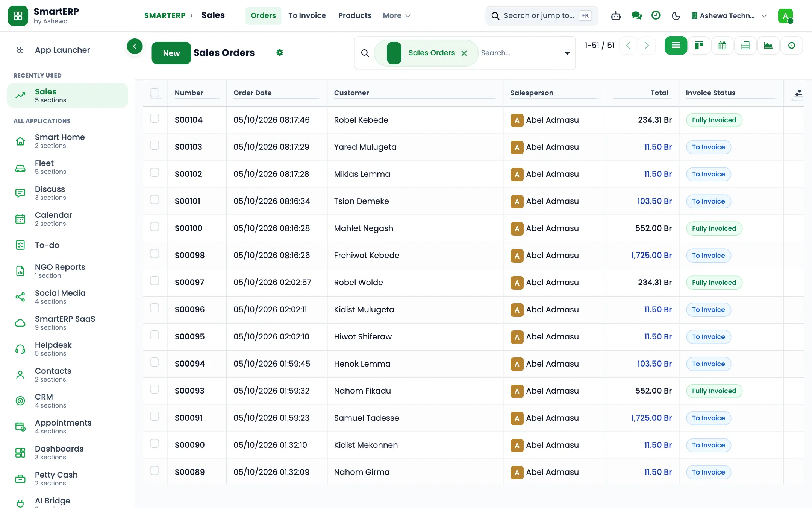This screenshot has height=508, width=812.
Task: Open the chat messages icon
Action: tap(636, 16)
